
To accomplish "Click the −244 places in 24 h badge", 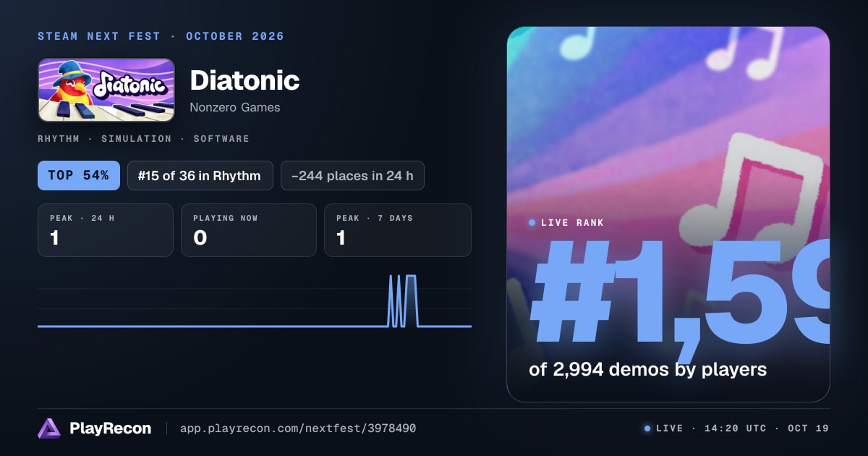I will [352, 176].
